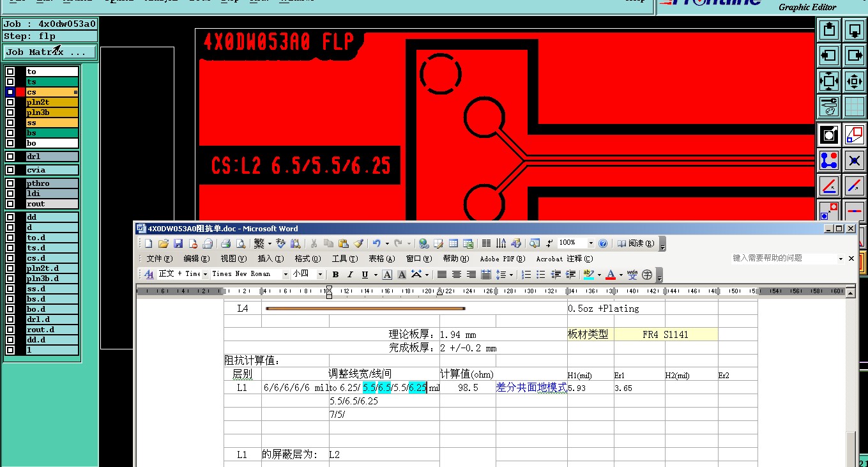Open the highlight color dropdown arrow
The height and width of the screenshot is (467, 868).
pyautogui.click(x=599, y=275)
